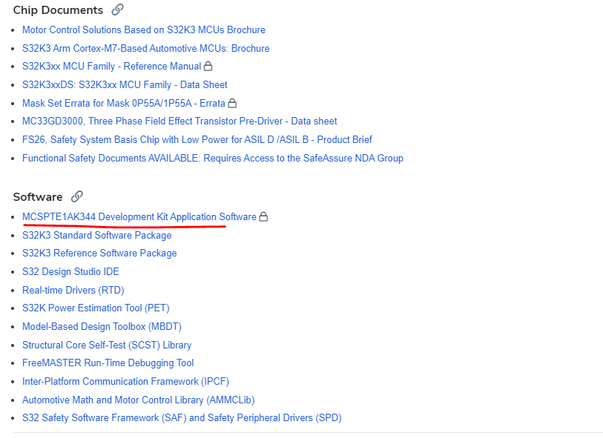Open S32K3 Reference Software Package link
Image resolution: width=603 pixels, height=438 pixels.
coord(100,253)
